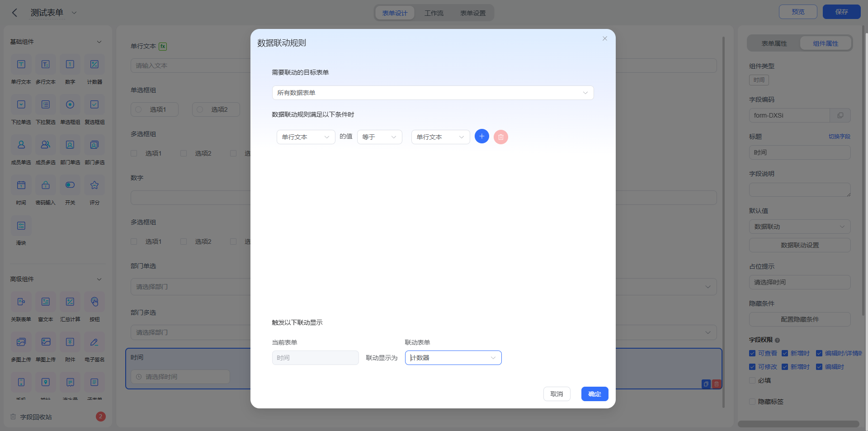
Task: Click the fx formula badge beside 单行文本 label
Action: (x=163, y=46)
